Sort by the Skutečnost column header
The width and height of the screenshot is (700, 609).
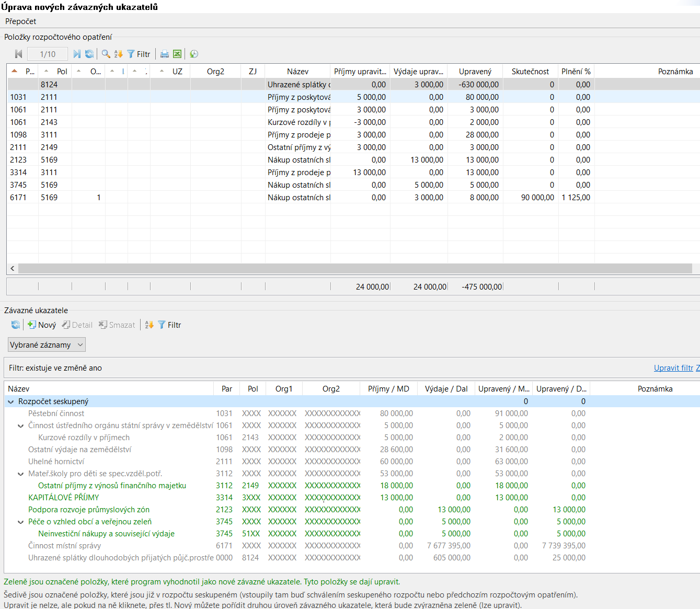[531, 71]
